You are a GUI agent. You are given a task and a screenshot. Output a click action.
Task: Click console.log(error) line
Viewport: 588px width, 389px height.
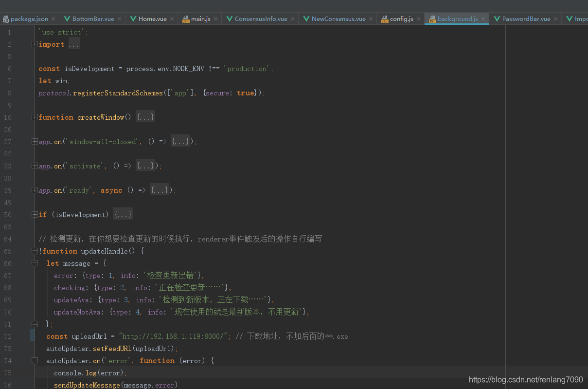[90, 373]
